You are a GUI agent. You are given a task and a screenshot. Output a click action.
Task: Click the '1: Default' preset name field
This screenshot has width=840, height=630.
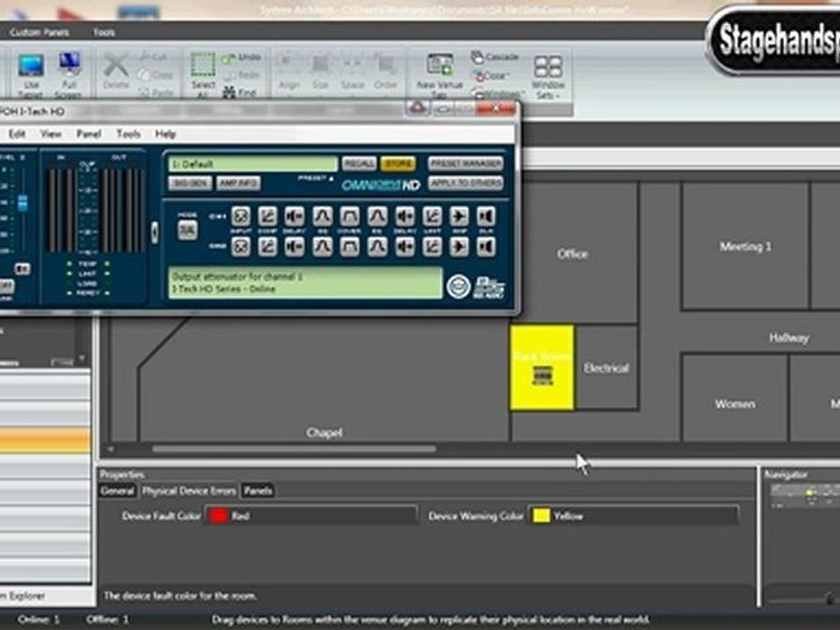click(253, 164)
